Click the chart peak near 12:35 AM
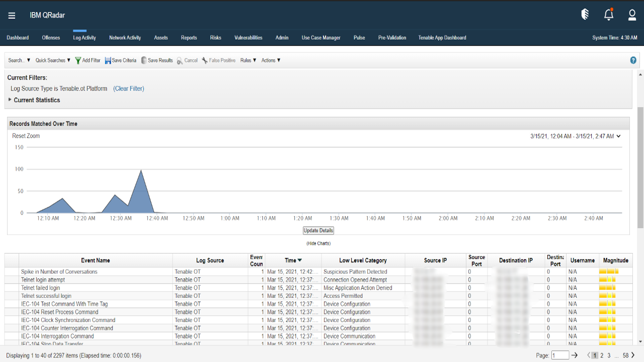The width and height of the screenshot is (644, 362). tap(141, 170)
